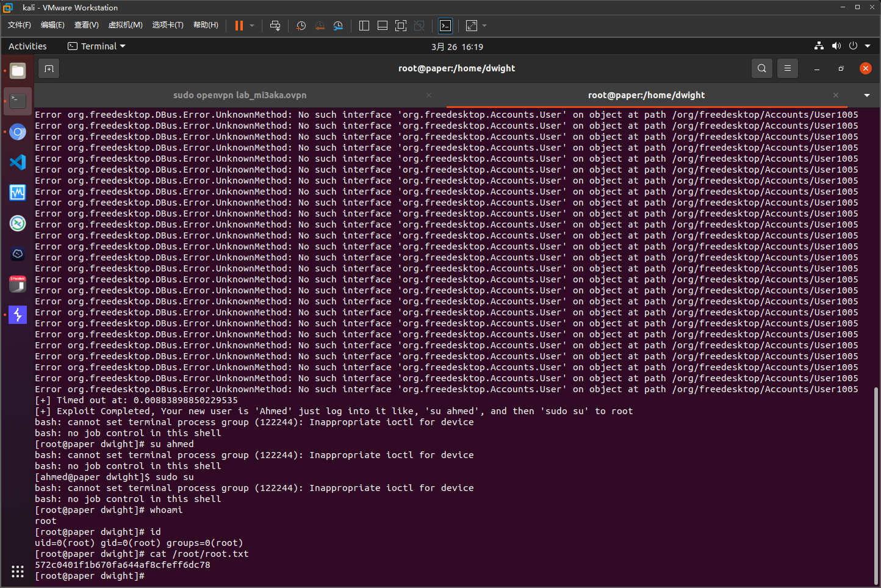Screen dimensions: 881x588
Task: Launch Chromium browser from the dock
Action: coord(18,132)
